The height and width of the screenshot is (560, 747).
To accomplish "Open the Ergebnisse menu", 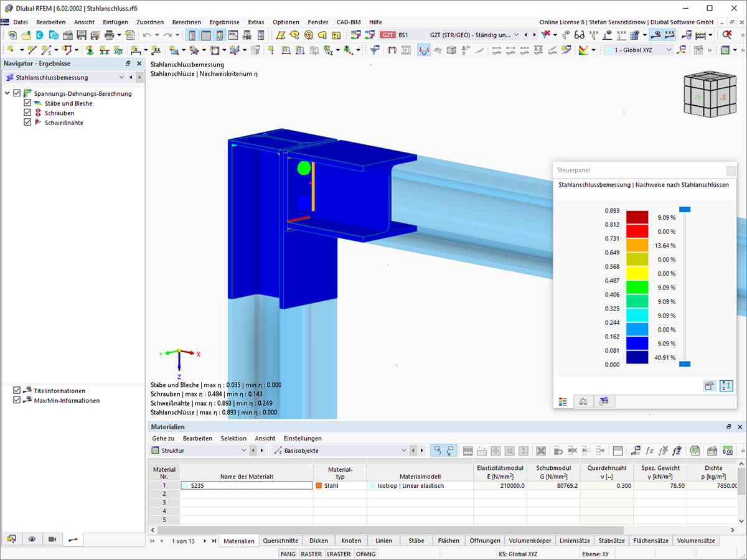I will point(224,22).
